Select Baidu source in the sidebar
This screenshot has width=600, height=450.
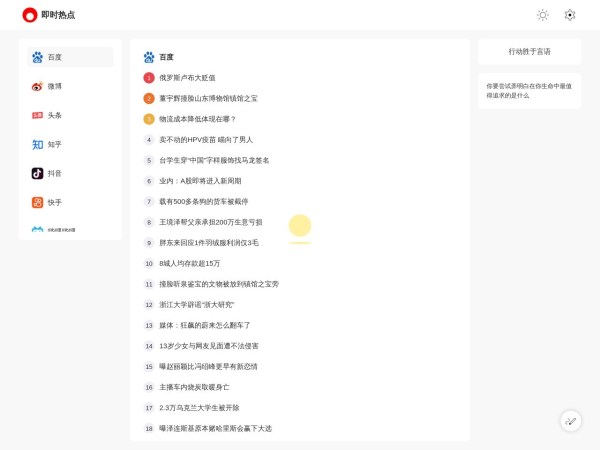pyautogui.click(x=69, y=57)
